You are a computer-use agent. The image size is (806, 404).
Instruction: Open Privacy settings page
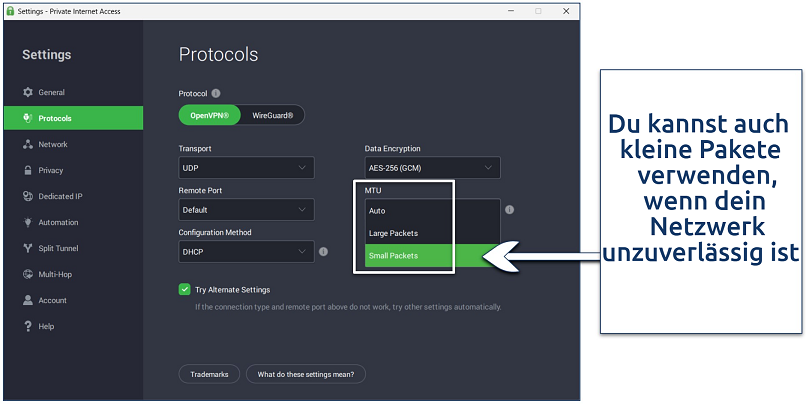tap(73, 170)
